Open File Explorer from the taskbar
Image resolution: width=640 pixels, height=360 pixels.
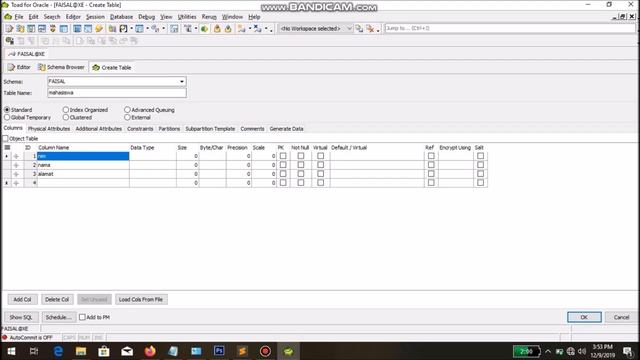pyautogui.click(x=81, y=351)
